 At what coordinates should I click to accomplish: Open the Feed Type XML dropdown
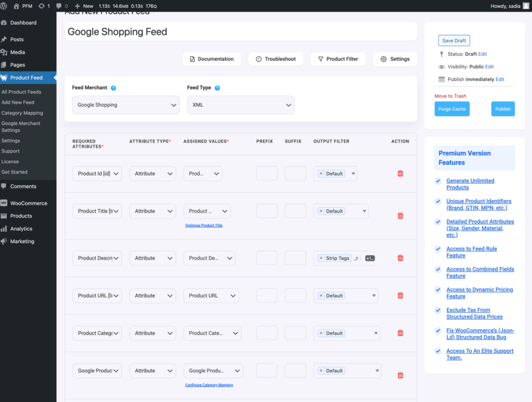(x=241, y=105)
